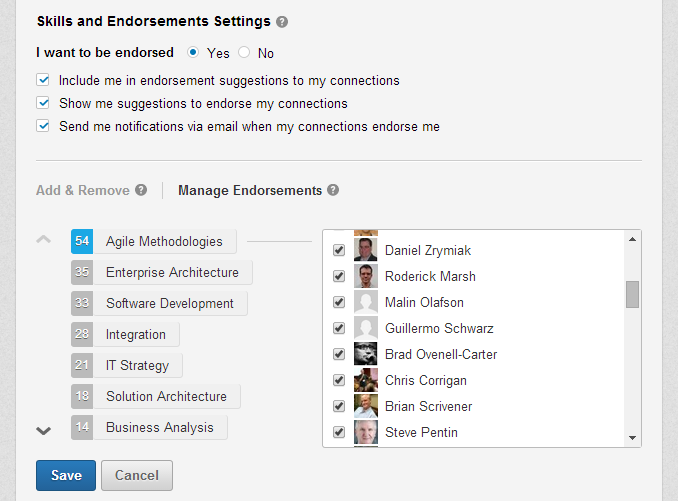Viewport: 678px width, 501px height.
Task: Click Brad Ovenell-Carter's profile picture
Action: tap(365, 354)
